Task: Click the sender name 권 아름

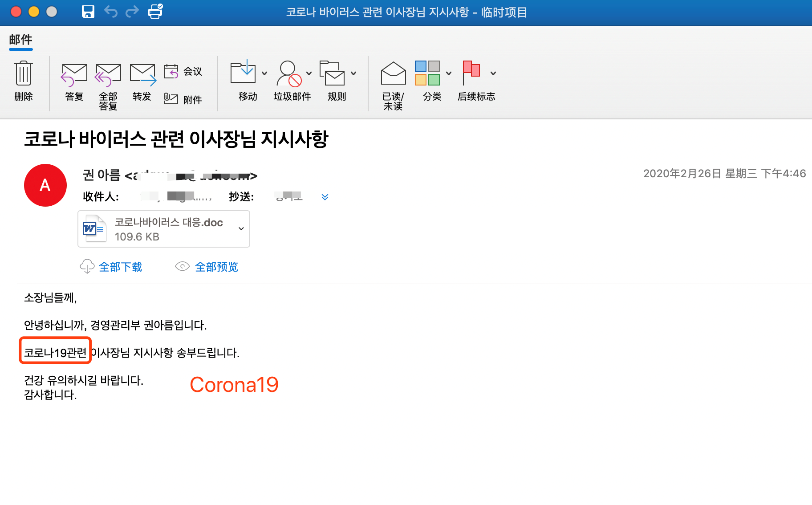Action: click(101, 175)
